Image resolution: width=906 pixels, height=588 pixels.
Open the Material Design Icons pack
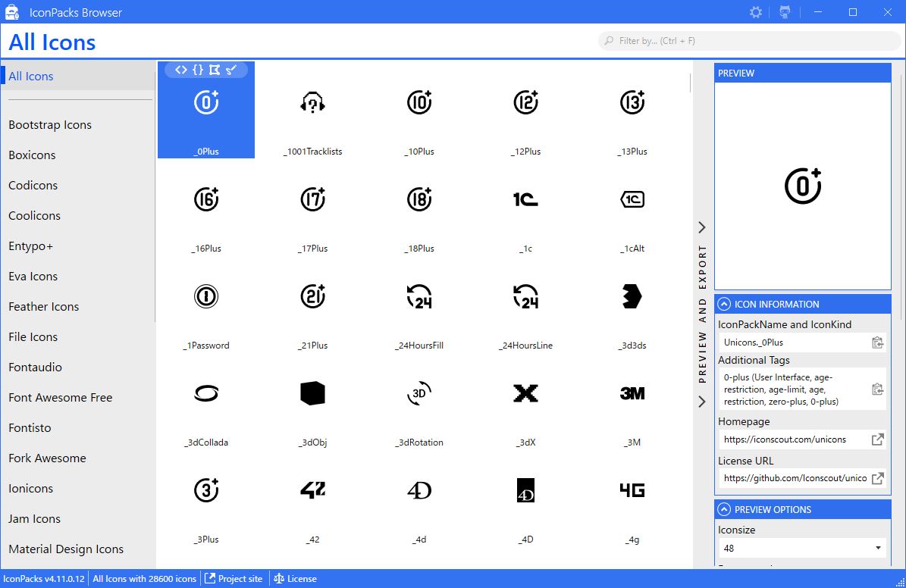[66, 549]
